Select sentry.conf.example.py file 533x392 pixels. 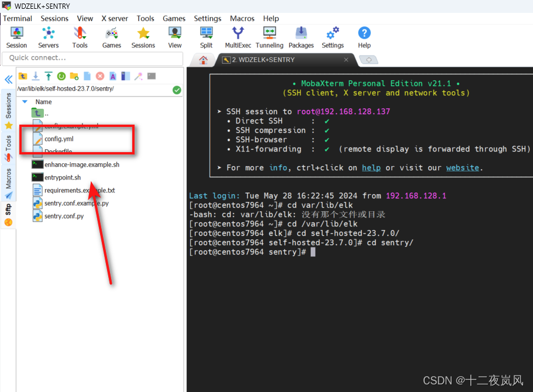[x=77, y=203]
